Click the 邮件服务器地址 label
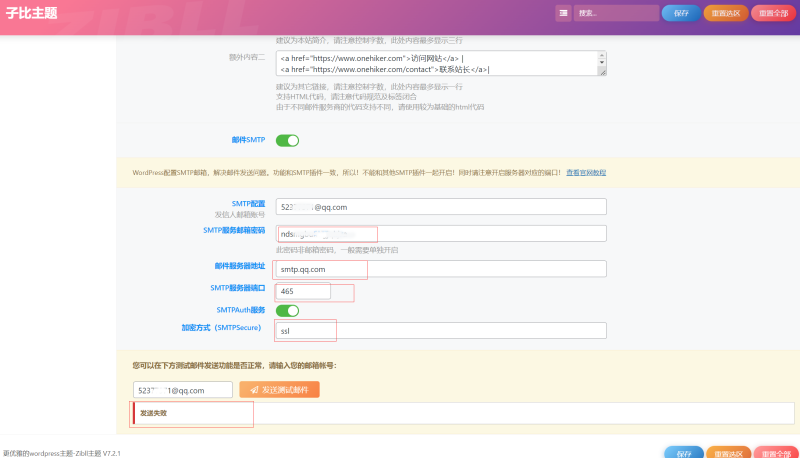 [239, 266]
